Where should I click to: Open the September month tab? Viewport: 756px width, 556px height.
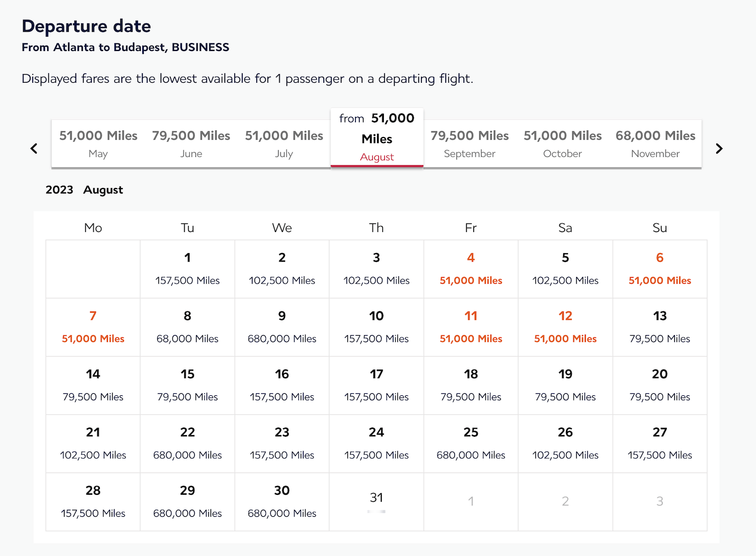point(469,143)
